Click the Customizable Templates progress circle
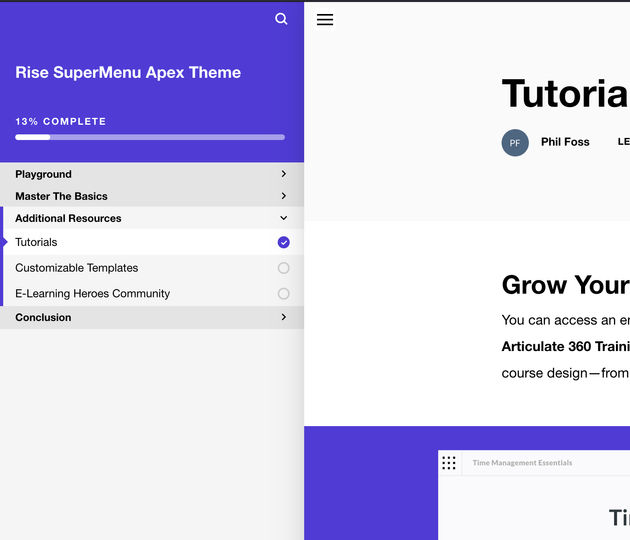The width and height of the screenshot is (630, 540). [x=284, y=268]
